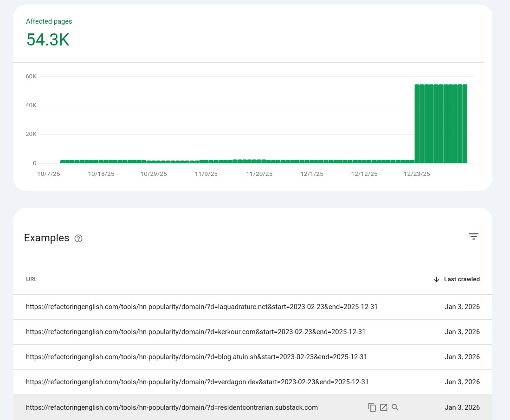Open the filter icon in Examples section

tap(473, 236)
